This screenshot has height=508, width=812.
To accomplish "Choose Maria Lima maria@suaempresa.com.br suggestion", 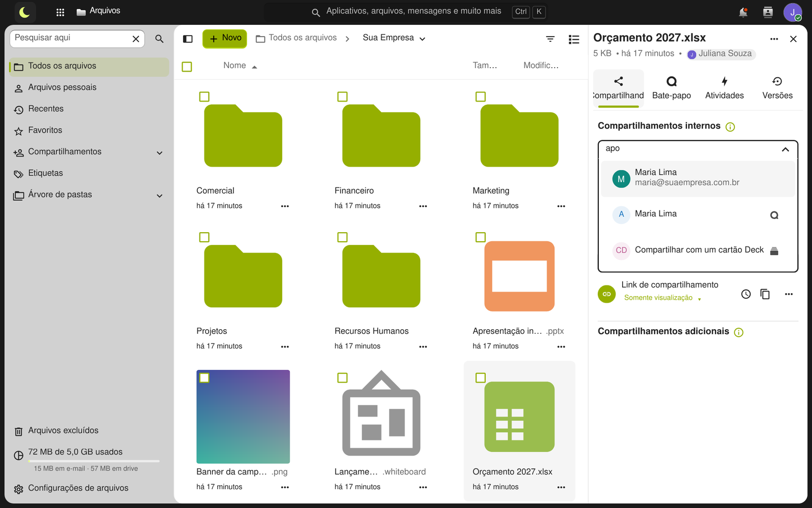I will point(698,179).
